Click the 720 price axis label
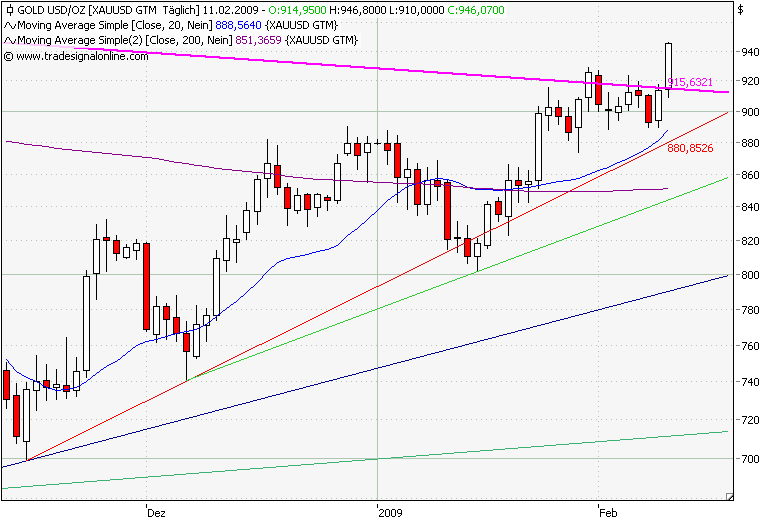Viewport: 769px width, 520px height. tap(749, 420)
